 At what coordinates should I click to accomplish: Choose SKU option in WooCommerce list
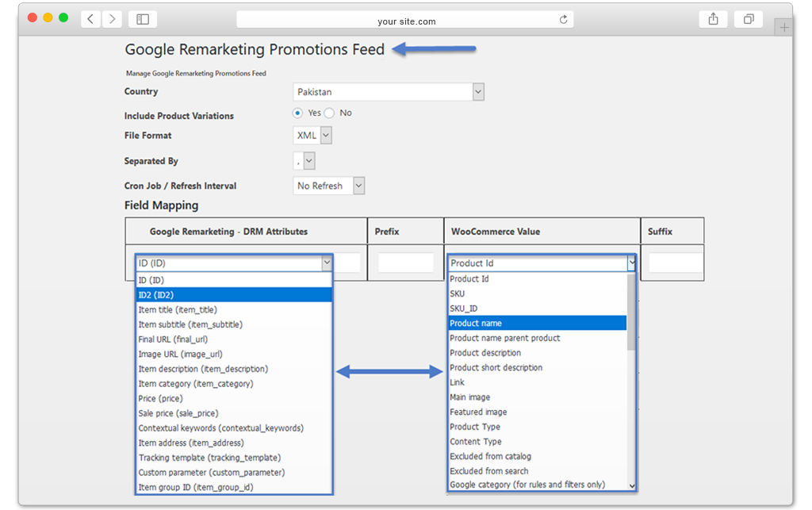click(538, 293)
